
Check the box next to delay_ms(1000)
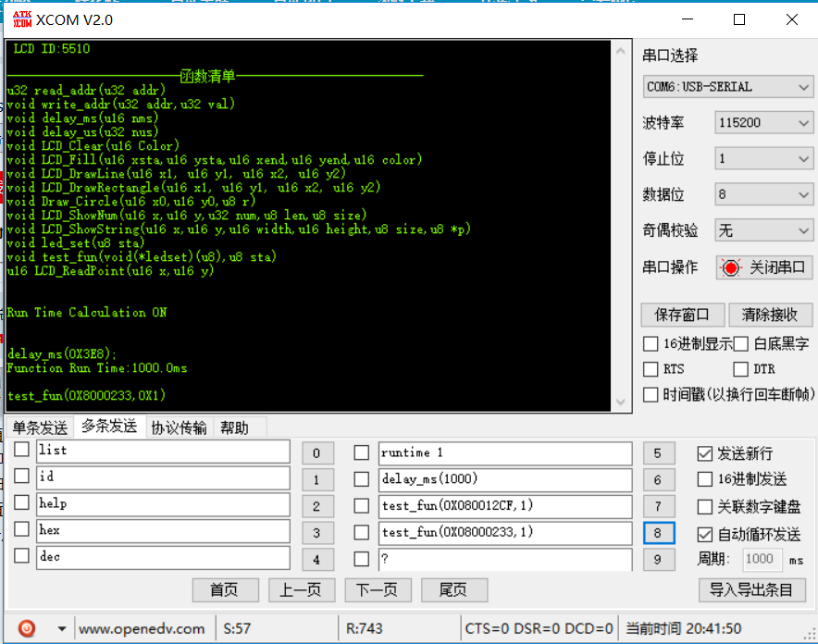362,479
